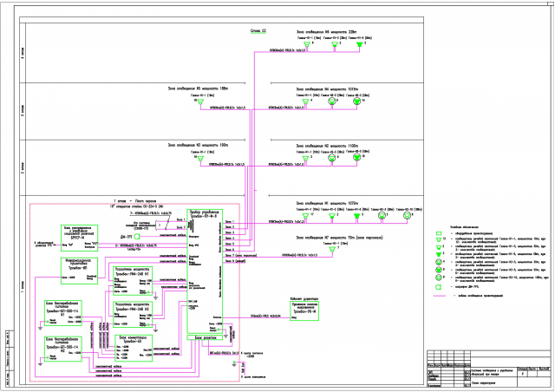Select the Тромбон-БП power supply N1 block
The height and width of the screenshot is (392, 555).
coord(63,313)
